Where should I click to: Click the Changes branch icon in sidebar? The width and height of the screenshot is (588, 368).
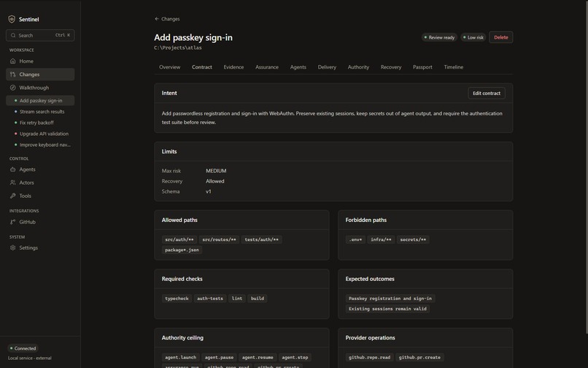click(x=12, y=74)
